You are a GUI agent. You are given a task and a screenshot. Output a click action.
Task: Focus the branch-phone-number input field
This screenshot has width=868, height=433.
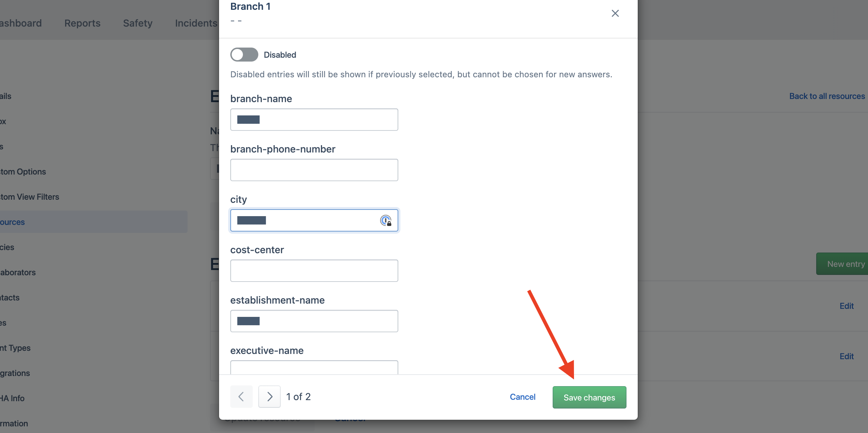[314, 170]
